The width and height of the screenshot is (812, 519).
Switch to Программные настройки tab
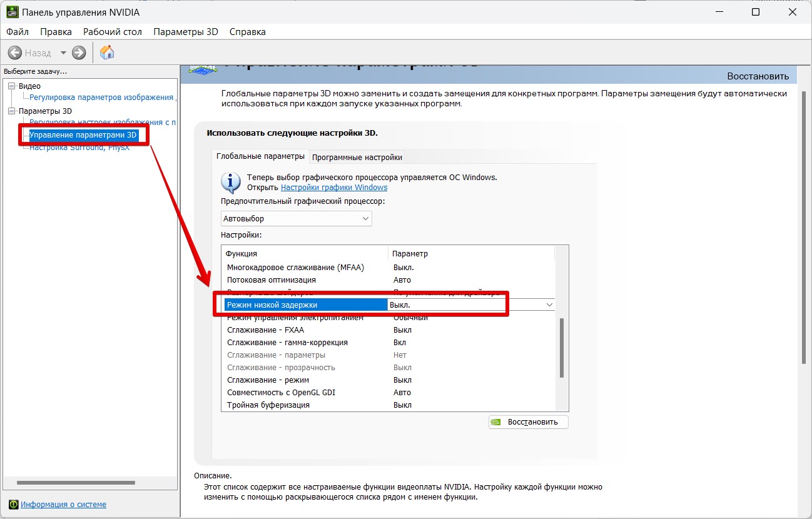pos(357,157)
